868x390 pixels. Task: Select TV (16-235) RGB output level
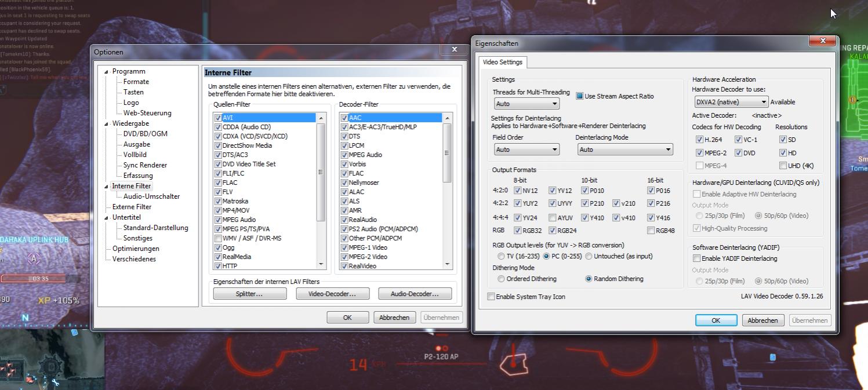[x=502, y=256]
